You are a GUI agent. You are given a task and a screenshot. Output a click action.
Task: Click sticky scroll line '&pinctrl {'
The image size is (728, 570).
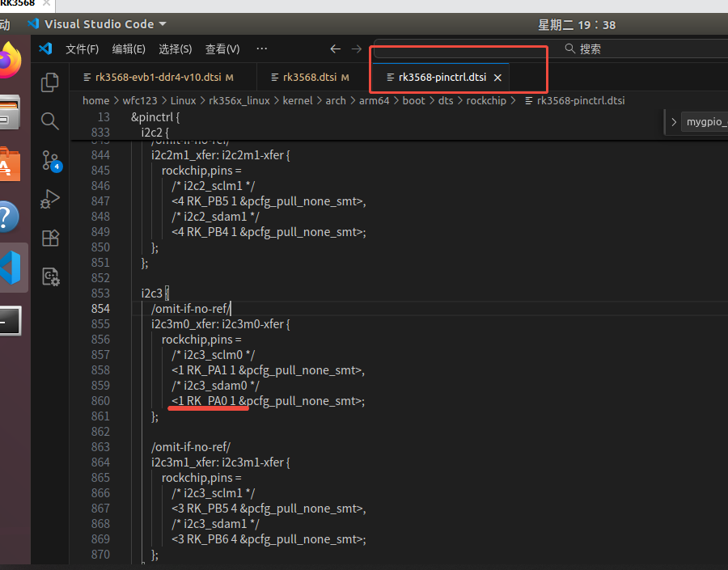coord(155,117)
